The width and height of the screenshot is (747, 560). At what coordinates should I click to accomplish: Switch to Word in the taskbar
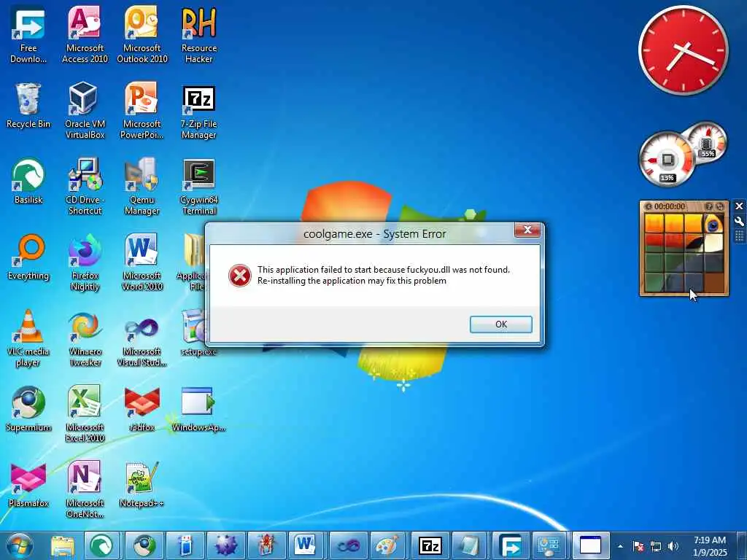[x=306, y=545]
